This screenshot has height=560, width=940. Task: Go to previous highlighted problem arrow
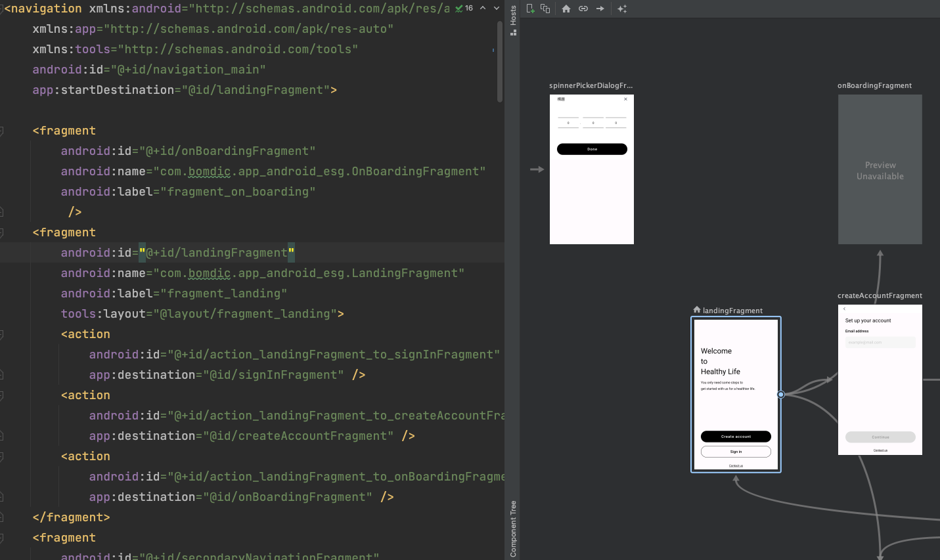point(483,8)
